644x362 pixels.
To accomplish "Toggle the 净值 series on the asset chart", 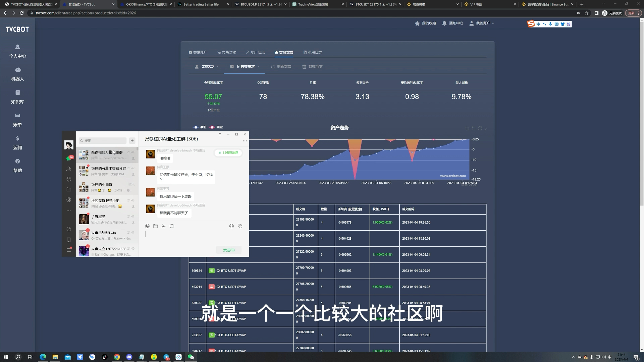I will click(200, 127).
